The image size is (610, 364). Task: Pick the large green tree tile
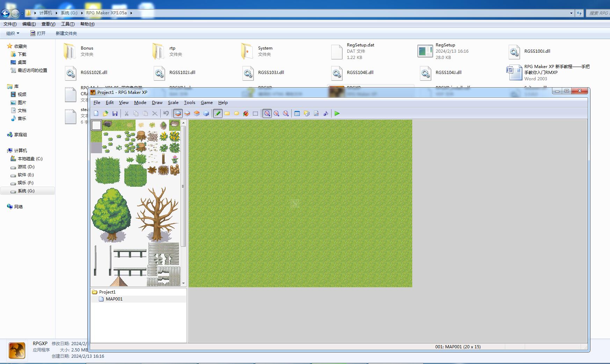pos(111,215)
